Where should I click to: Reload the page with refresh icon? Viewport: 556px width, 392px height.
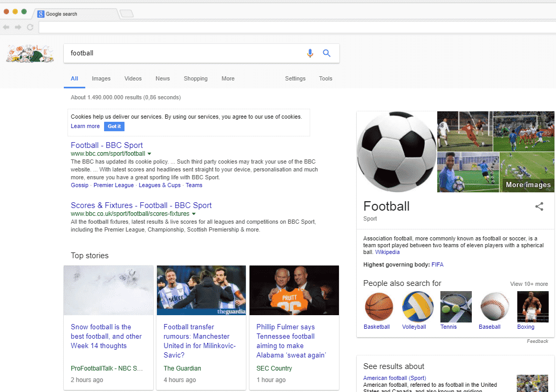(x=30, y=27)
